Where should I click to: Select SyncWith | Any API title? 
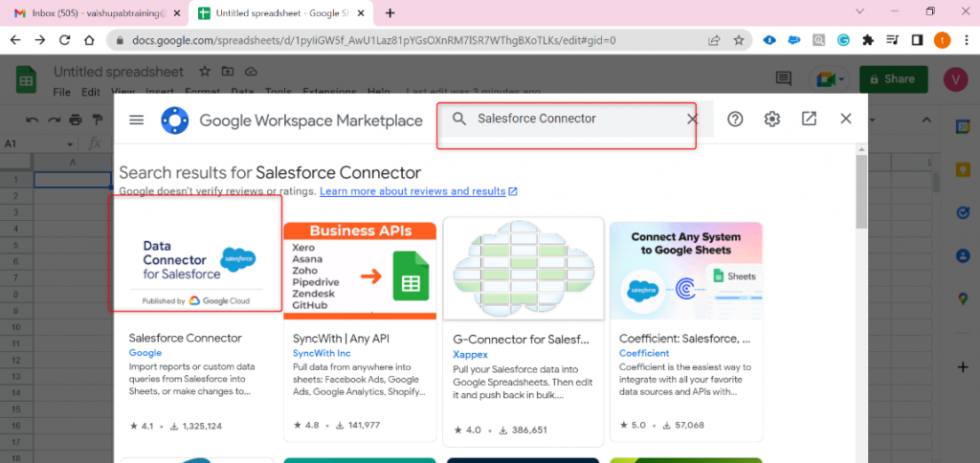[341, 338]
